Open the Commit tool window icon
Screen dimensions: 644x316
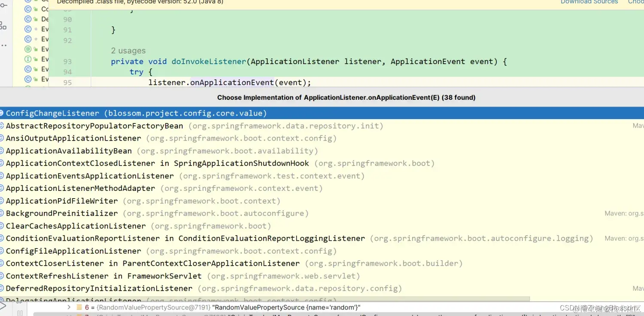(x=3, y=4)
